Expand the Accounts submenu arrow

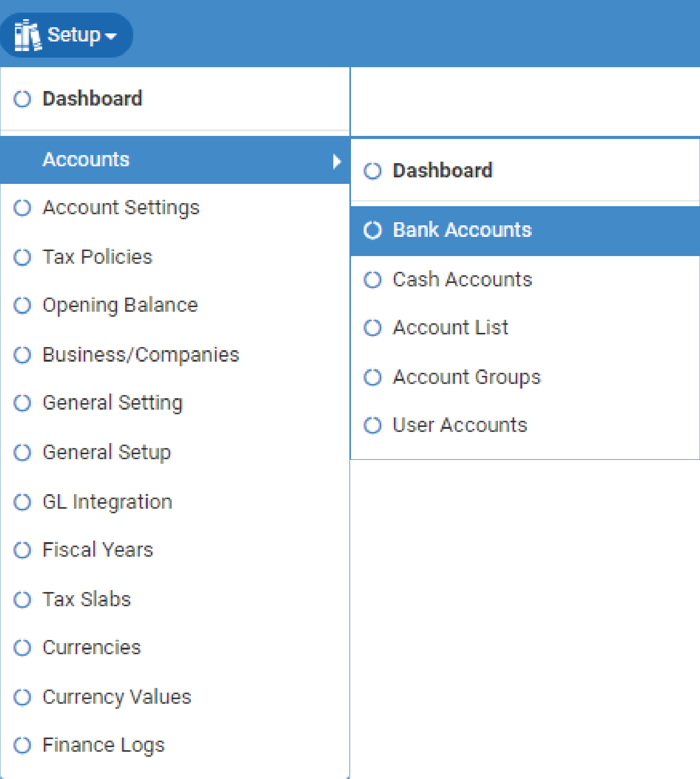337,162
